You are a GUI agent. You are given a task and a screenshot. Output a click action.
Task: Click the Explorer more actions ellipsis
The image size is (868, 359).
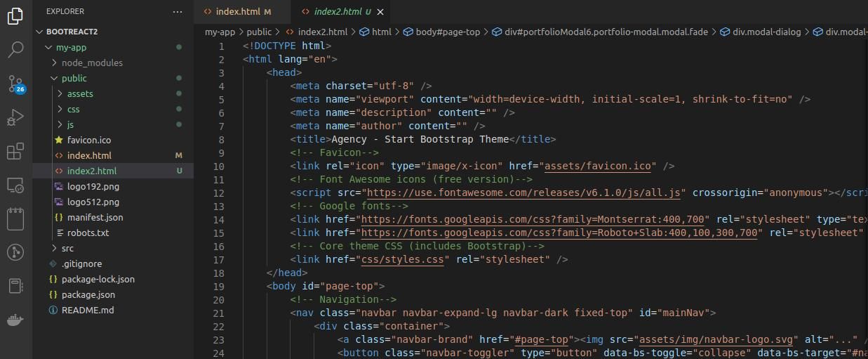[x=178, y=11]
